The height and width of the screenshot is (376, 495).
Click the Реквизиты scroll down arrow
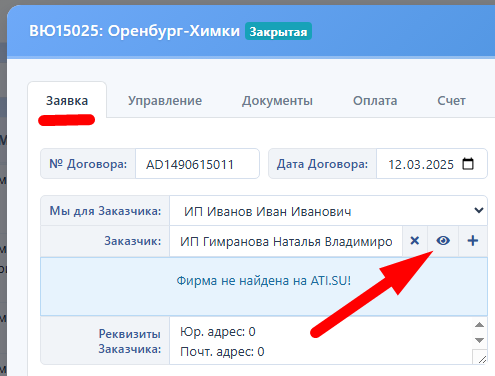(479, 340)
